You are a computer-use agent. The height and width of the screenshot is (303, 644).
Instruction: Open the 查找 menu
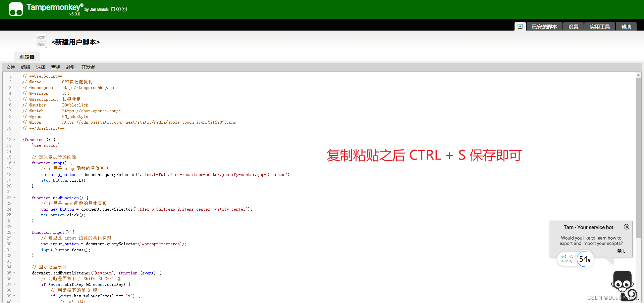coord(56,67)
